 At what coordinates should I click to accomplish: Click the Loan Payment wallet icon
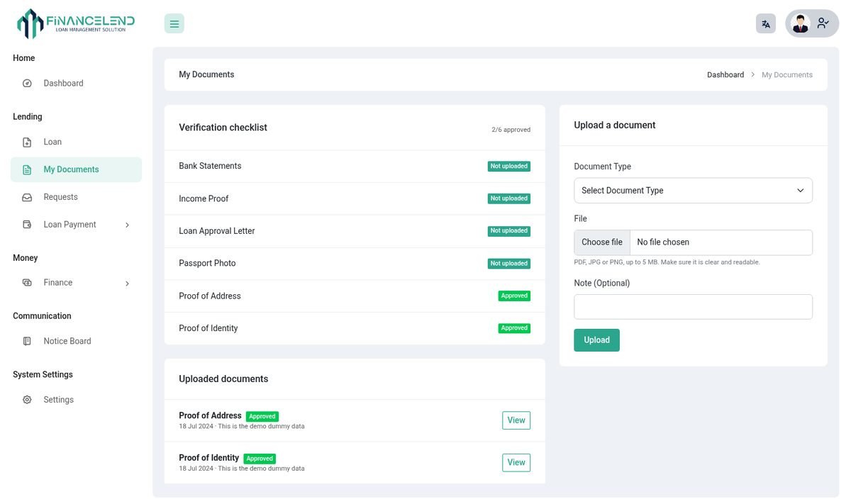click(27, 225)
